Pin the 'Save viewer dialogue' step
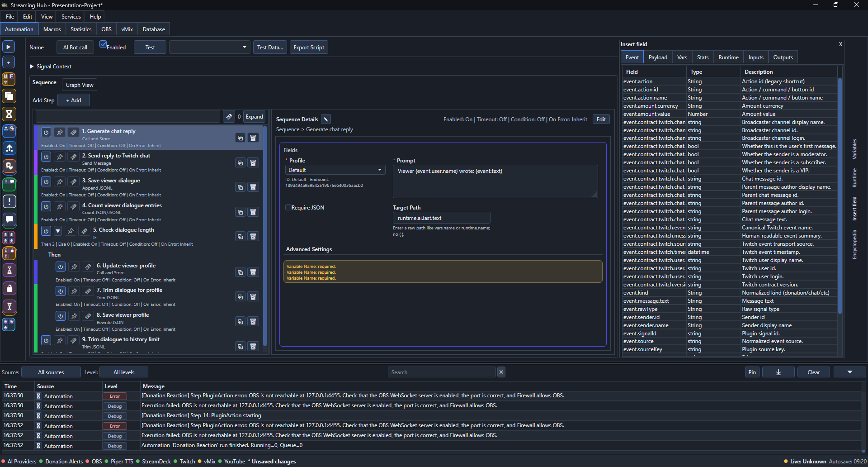The image size is (868, 467). pyautogui.click(x=60, y=181)
